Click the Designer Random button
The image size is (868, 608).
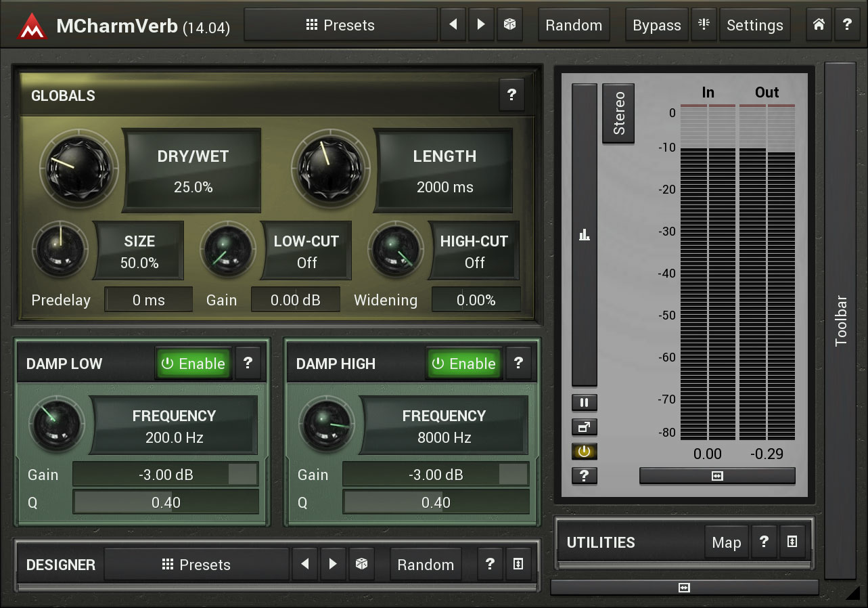(426, 564)
